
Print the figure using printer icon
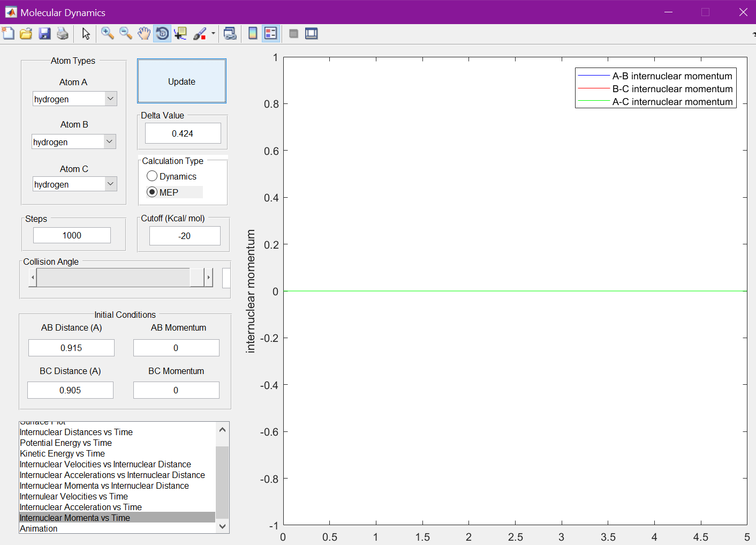(x=63, y=34)
